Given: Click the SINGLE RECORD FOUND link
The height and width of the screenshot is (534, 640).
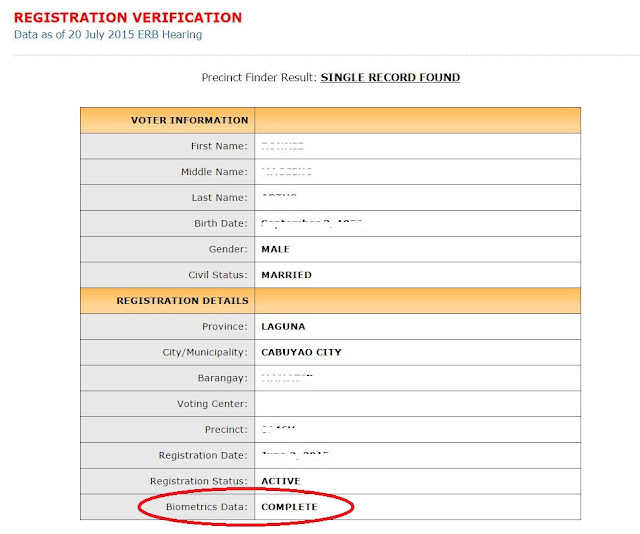Looking at the screenshot, I should tap(390, 78).
